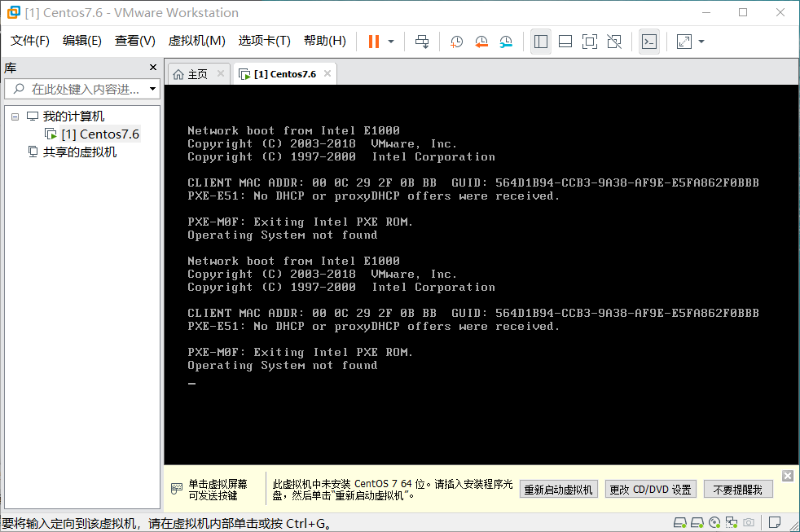Screen dimensions: 800x532
Task: Click the VMware Workstation logo in title bar
Action: coord(13,11)
